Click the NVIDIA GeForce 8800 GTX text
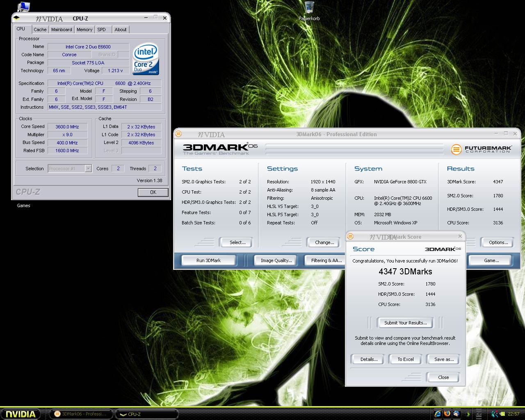 point(400,182)
